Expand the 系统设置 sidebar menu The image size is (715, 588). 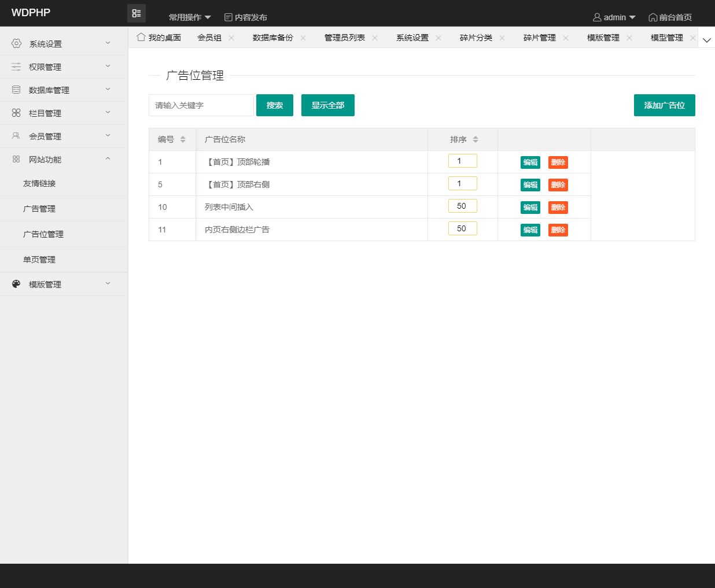pyautogui.click(x=108, y=43)
